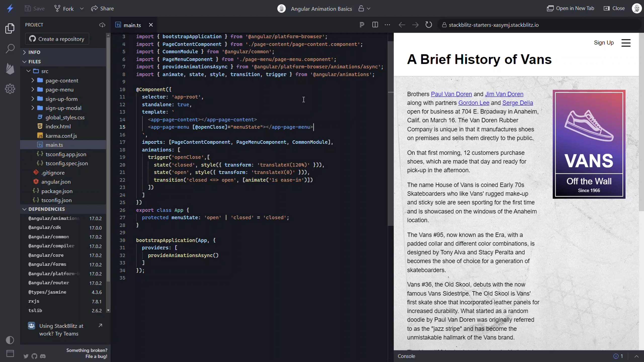Click the format document icon in editor toolbar
Viewport: 644px width, 362px height.
pyautogui.click(x=362, y=25)
